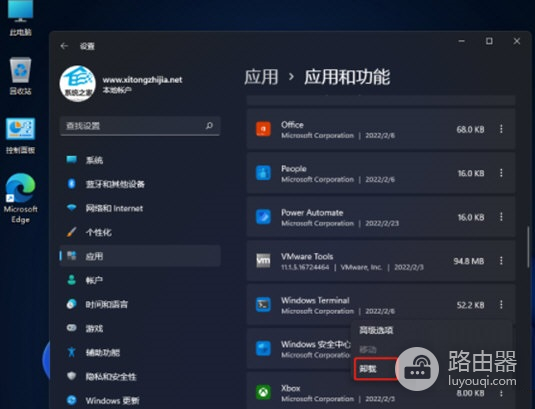Click the app list vertical scrollbar
Screen dimensions: 535x409
[529, 247]
